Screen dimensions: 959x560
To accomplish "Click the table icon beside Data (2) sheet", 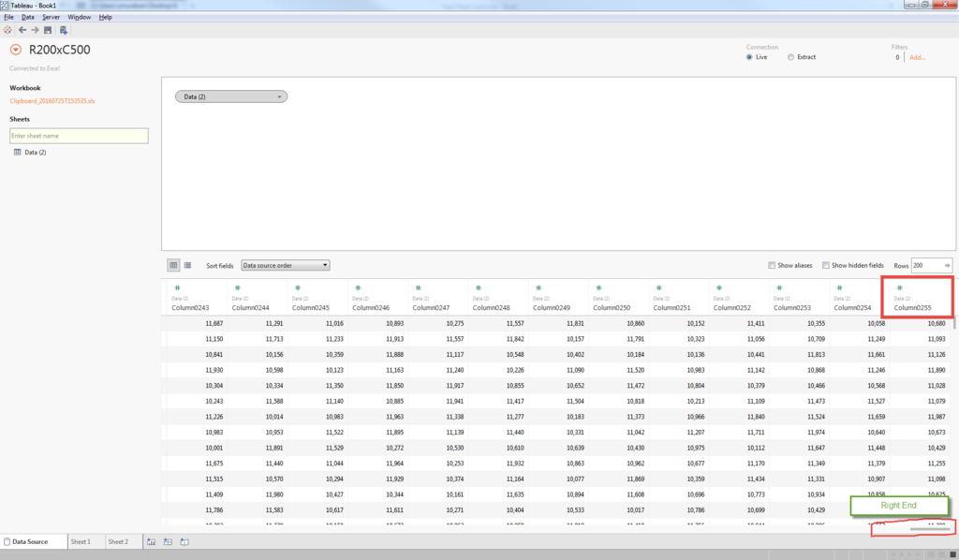I will (17, 153).
